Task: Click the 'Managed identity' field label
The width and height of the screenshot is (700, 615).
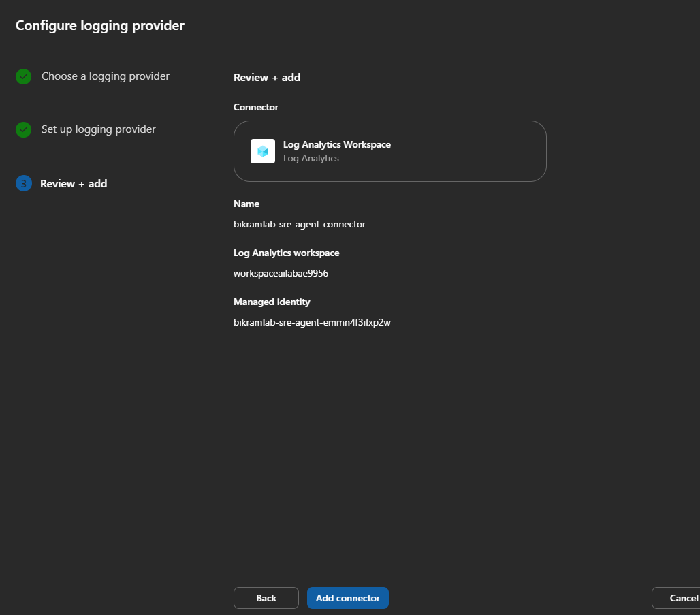Action: coord(272,302)
